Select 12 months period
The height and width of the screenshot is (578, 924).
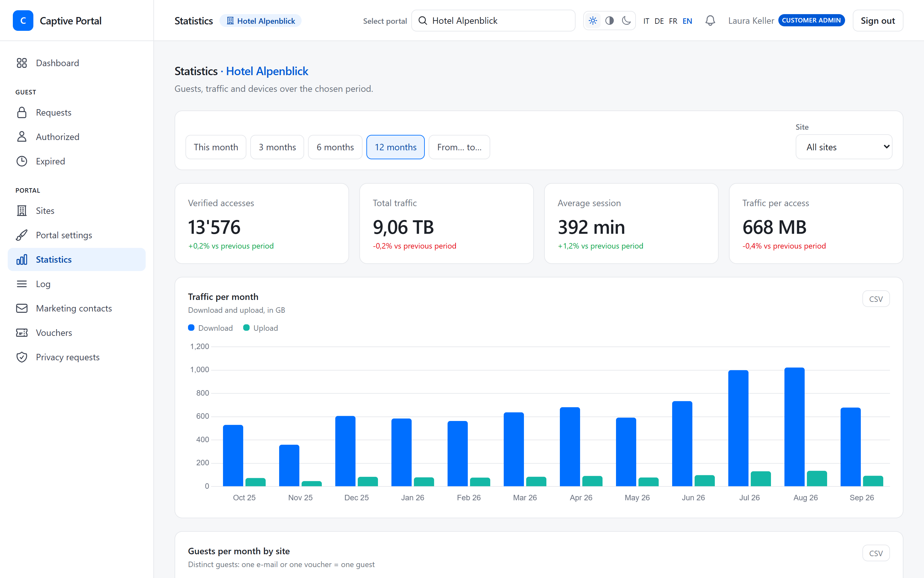396,147
